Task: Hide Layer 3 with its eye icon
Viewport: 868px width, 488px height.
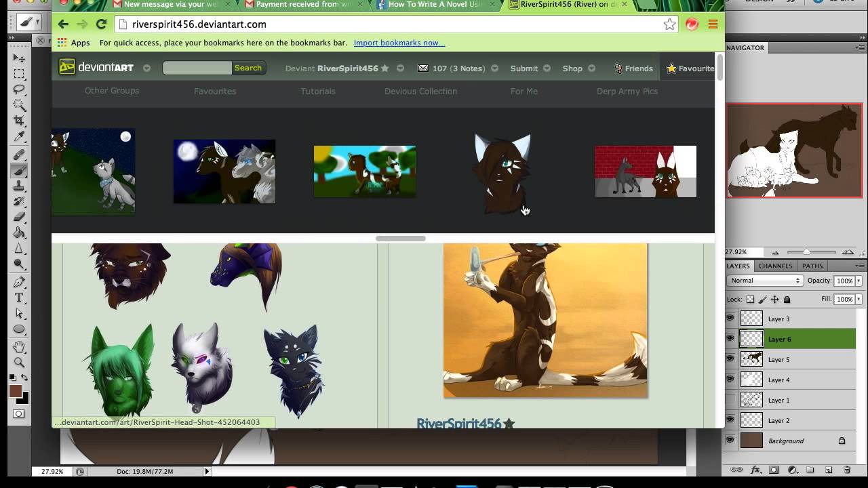Action: (730, 318)
